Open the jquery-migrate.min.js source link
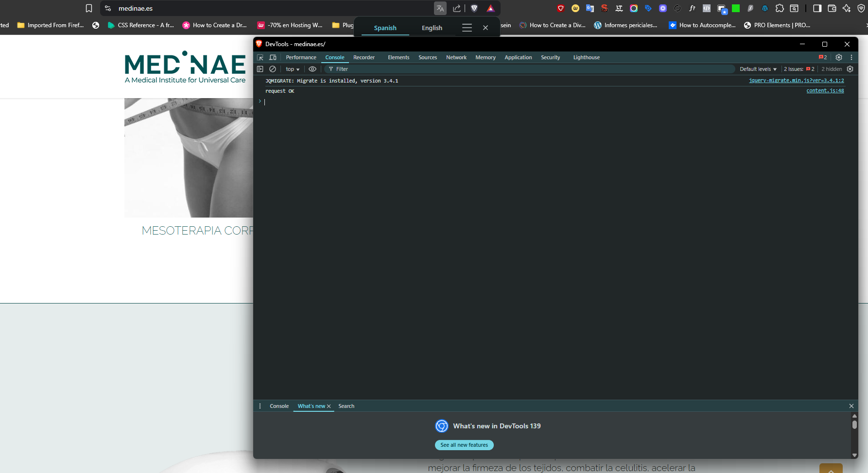868x473 pixels. (x=796, y=81)
